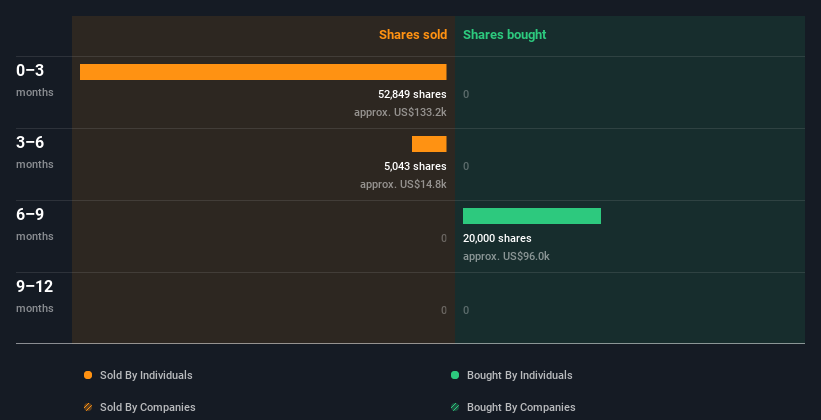
Task: Click the Bought By Individuals green dot
Action: 455,375
